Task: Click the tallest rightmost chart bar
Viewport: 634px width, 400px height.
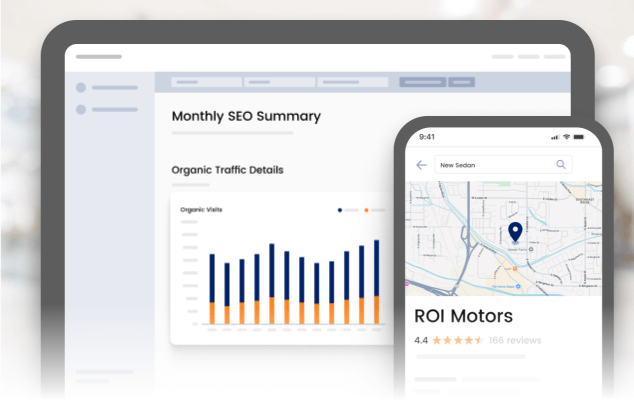Action: point(376,282)
